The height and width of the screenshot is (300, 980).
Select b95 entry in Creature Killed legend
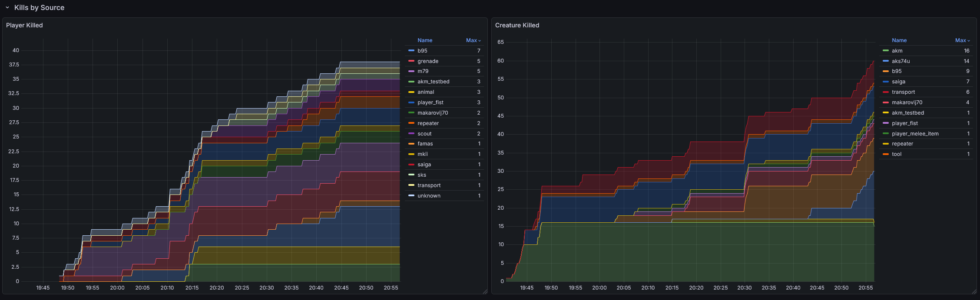[x=897, y=71]
